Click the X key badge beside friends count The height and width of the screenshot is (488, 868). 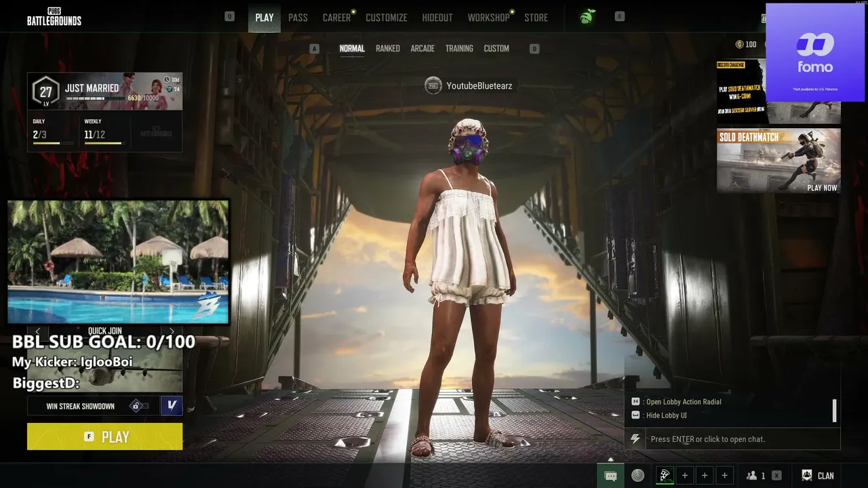pyautogui.click(x=776, y=476)
